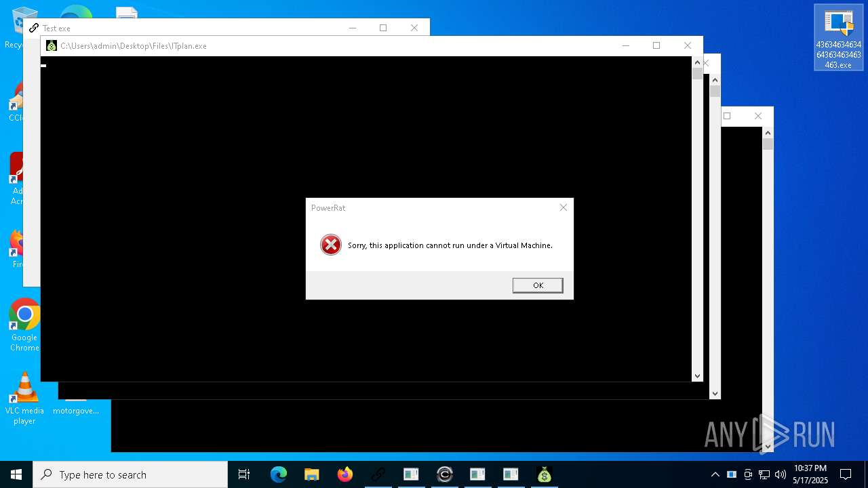
Task: Switch to the money bag taskbar app
Action: (544, 474)
